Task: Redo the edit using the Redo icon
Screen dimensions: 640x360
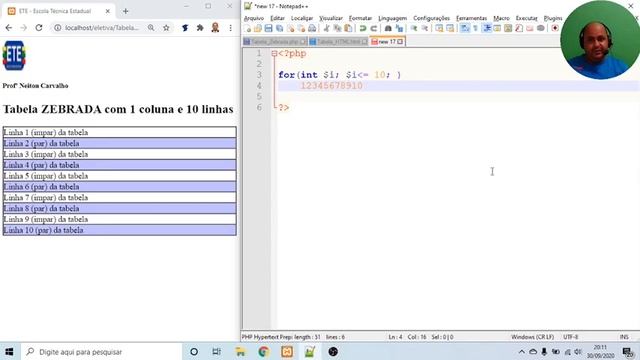Action: click(373, 28)
